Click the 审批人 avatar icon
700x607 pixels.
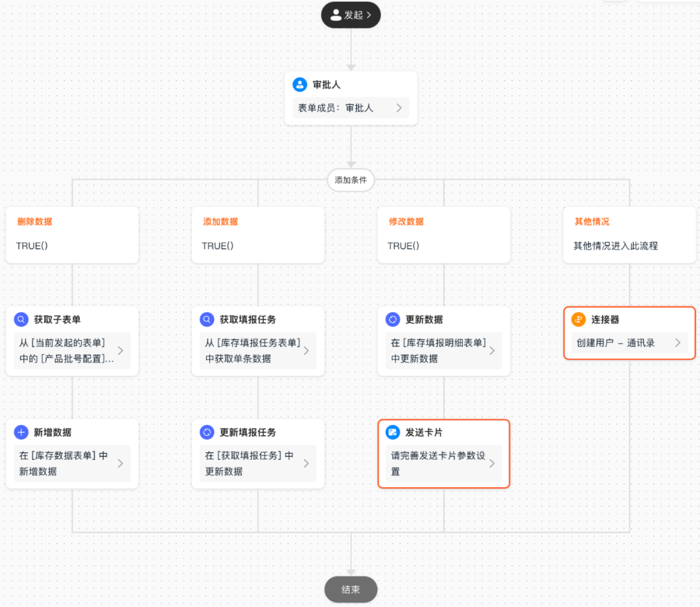tap(299, 84)
